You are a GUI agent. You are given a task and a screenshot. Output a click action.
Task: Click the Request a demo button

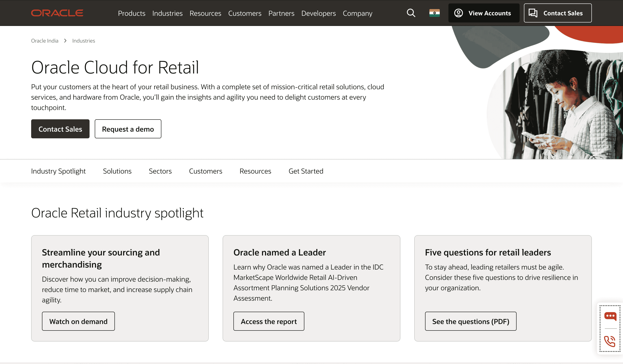coord(128,129)
